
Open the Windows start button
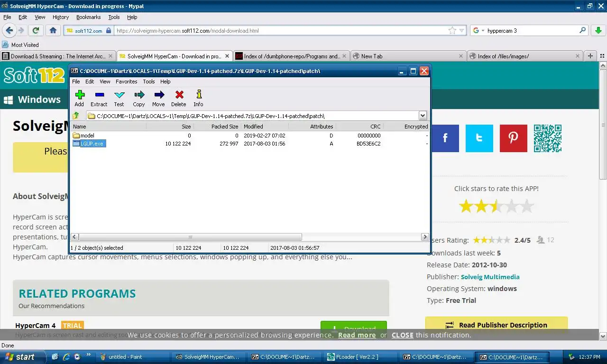(23, 357)
